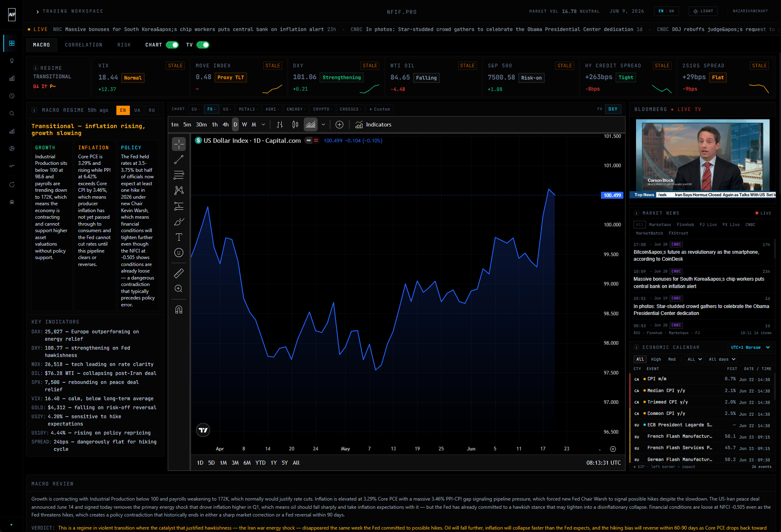
Task: Open the search sidebar icon
Action: click(12, 113)
